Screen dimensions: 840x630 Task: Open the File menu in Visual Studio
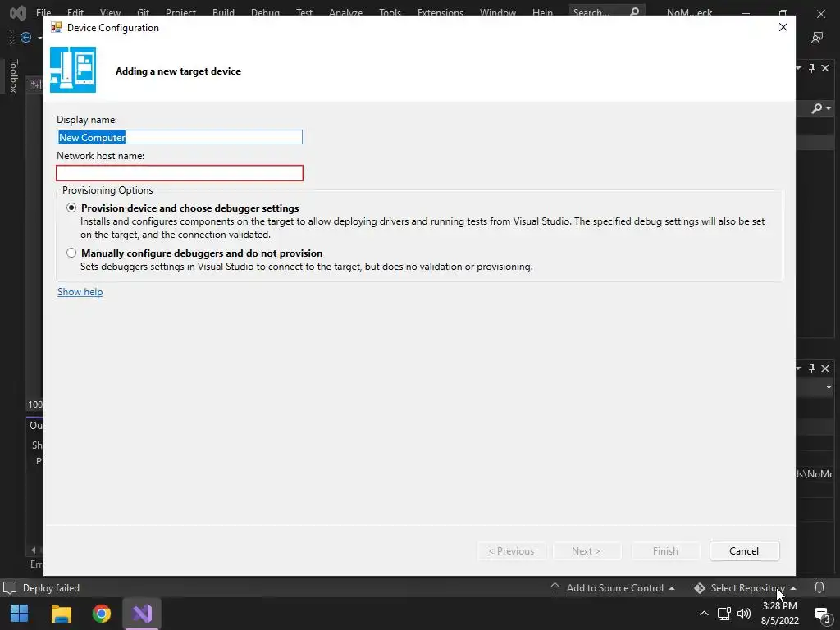click(x=43, y=11)
